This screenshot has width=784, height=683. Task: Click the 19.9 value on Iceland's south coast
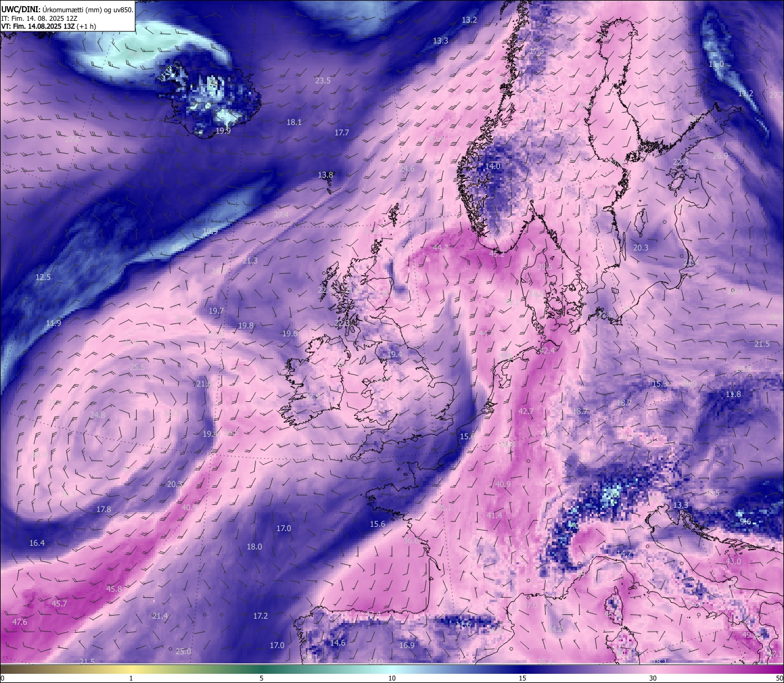coord(223,131)
